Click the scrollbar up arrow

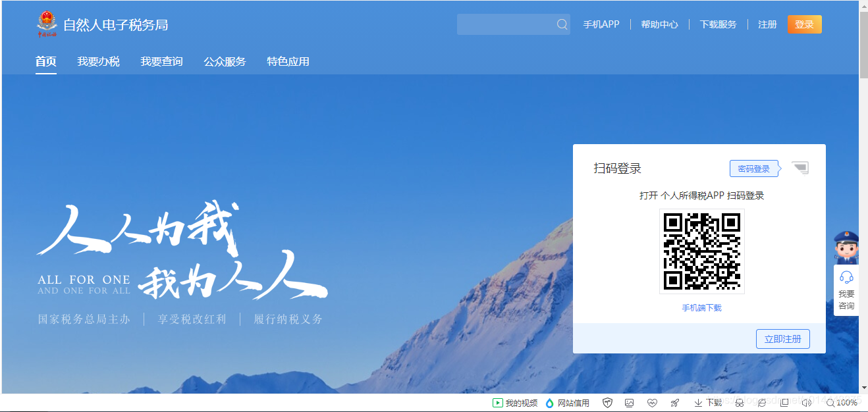(863, 5)
